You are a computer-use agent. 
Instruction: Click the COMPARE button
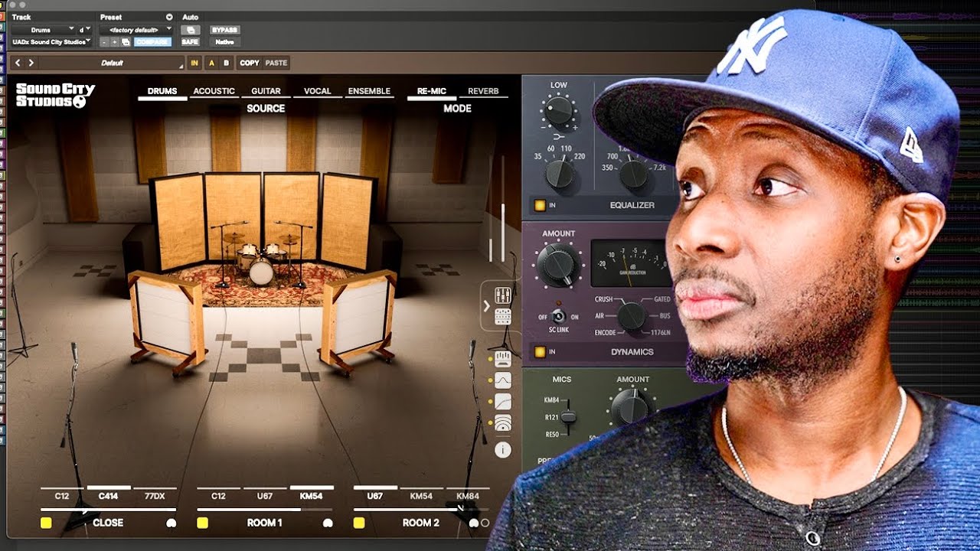click(x=152, y=42)
